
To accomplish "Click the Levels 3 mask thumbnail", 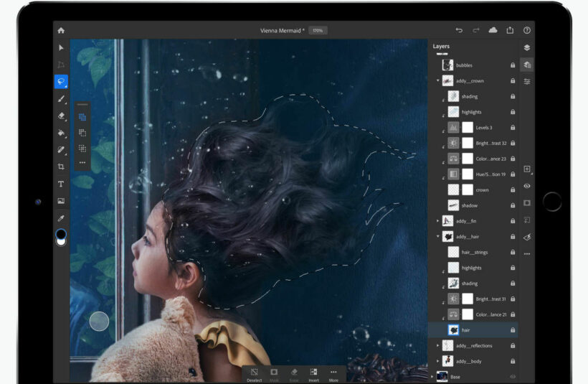I will 468,128.
